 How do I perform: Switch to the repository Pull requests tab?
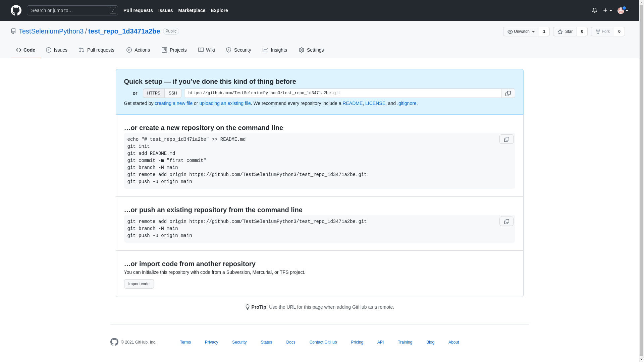(97, 50)
